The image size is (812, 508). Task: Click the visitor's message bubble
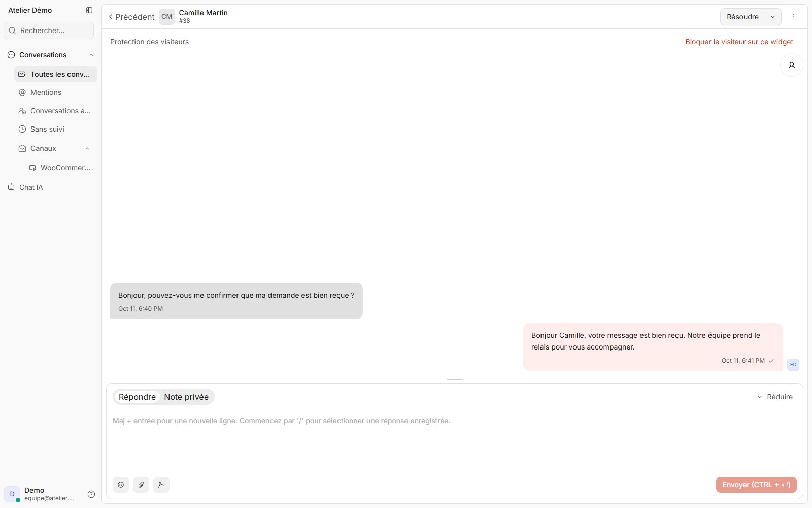[x=236, y=301]
